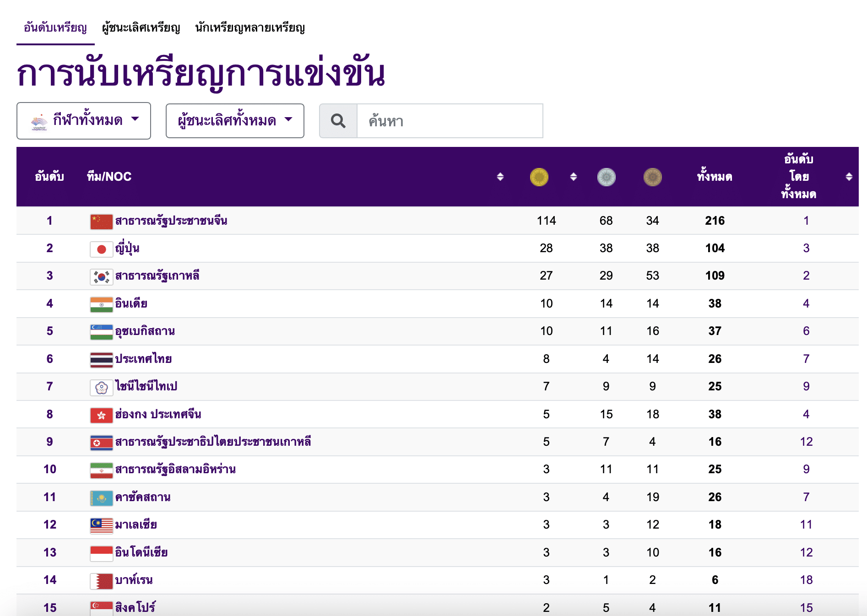Image resolution: width=867 pixels, height=616 pixels.
Task: Click the Hong Kong flag icon
Action: point(101,414)
